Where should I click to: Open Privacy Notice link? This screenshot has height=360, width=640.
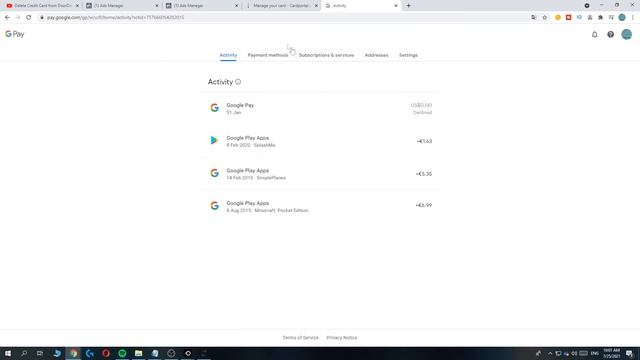(x=342, y=338)
